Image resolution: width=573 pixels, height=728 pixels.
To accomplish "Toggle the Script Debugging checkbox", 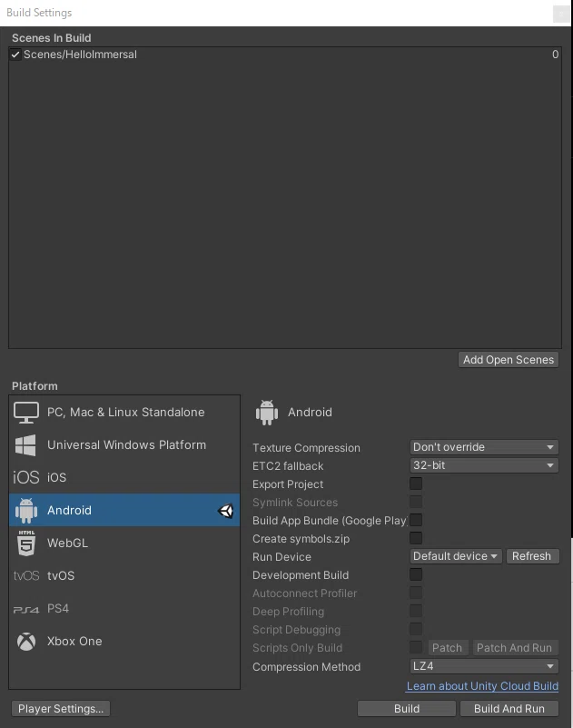I will 416,629.
